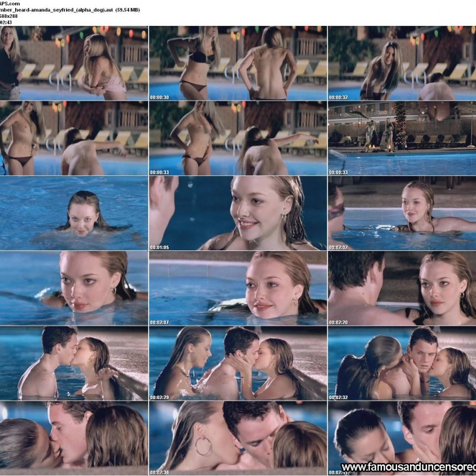Open the thumbnail timestamped 00:02:20
The height and width of the screenshot is (476, 476).
click(x=401, y=288)
